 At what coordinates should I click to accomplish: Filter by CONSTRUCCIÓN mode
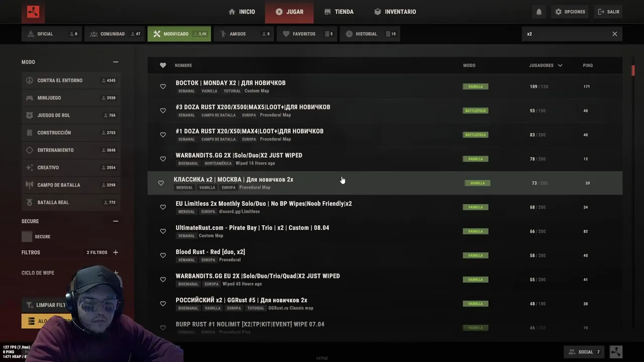70,133
